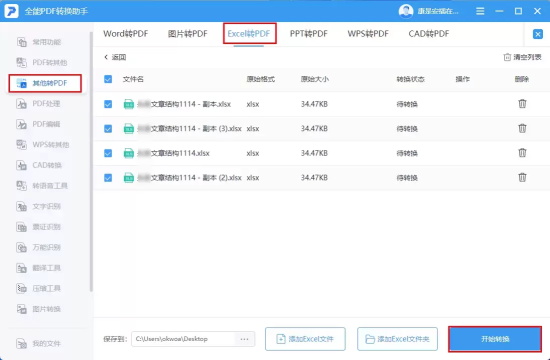Click the 添加Excel文件夹 button

(x=397, y=339)
